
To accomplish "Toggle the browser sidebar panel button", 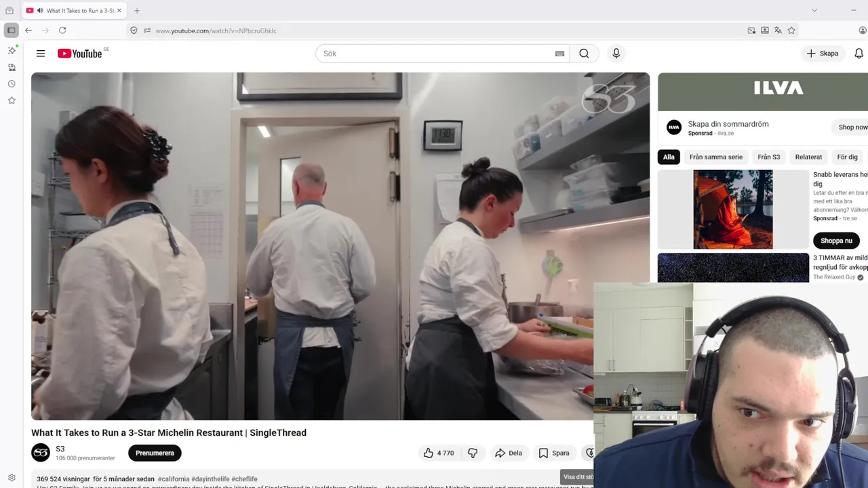I will pyautogui.click(x=12, y=30).
